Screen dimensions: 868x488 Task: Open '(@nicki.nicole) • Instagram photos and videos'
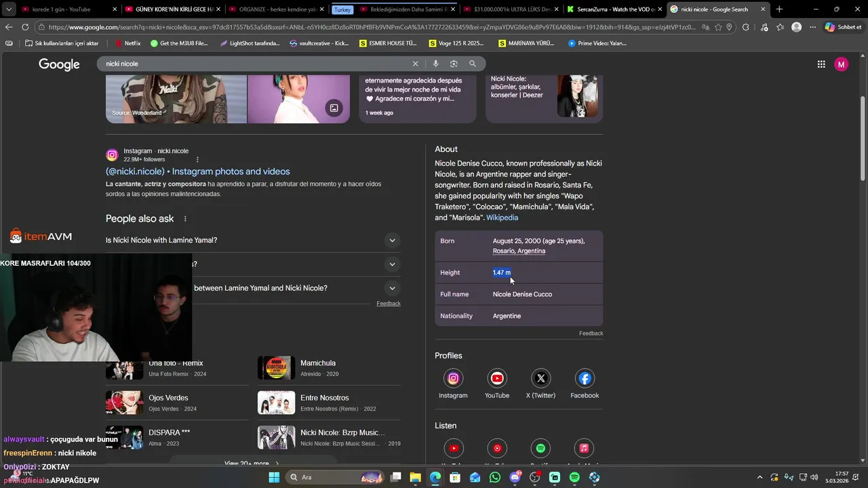click(x=197, y=171)
